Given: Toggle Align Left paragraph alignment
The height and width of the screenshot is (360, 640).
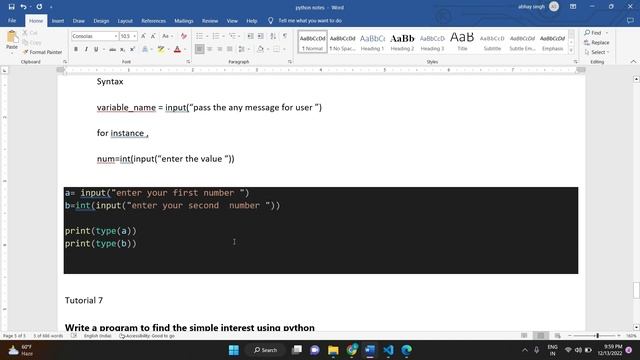Looking at the screenshot, I should (x=199, y=49).
